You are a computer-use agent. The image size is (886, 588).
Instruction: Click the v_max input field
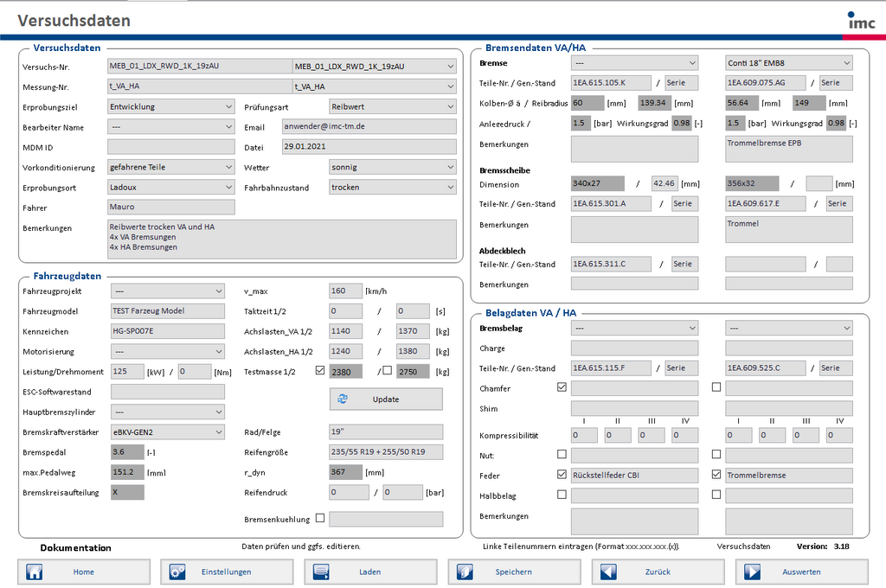pos(345,291)
